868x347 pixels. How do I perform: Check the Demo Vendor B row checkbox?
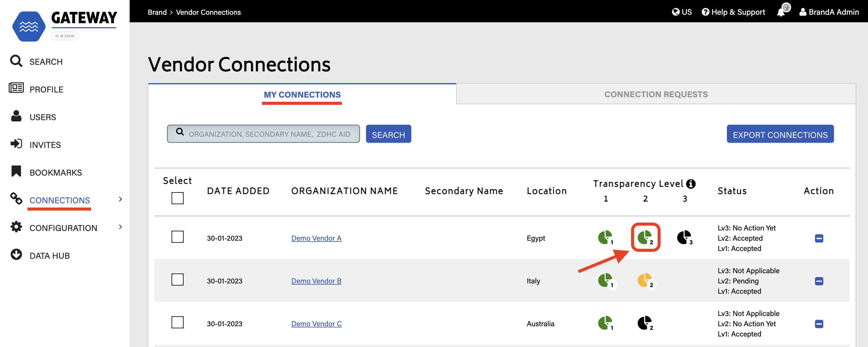pyautogui.click(x=178, y=279)
